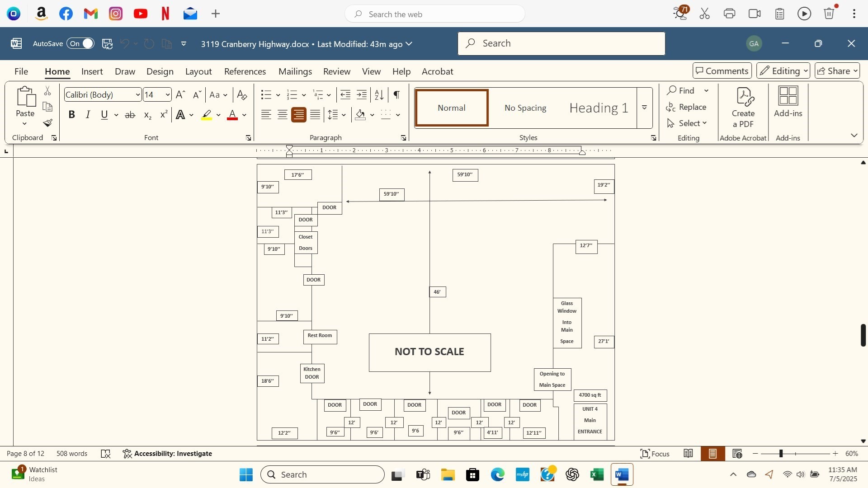Click the Increase Indent icon
This screenshot has height=488, width=868.
coord(362,95)
